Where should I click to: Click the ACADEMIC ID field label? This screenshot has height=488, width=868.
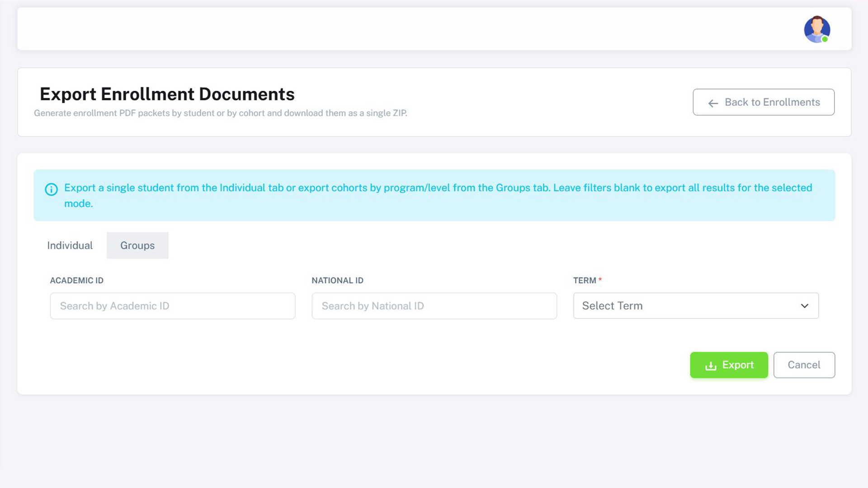point(77,281)
